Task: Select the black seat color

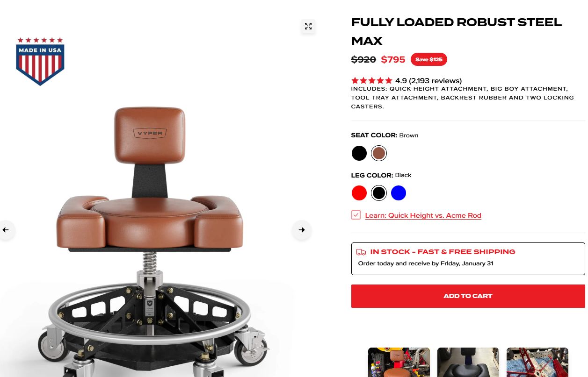Action: 359,153
